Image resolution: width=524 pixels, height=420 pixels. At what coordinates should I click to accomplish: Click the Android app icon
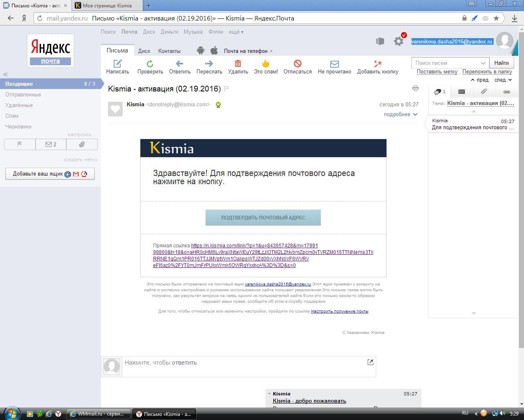tap(200, 50)
